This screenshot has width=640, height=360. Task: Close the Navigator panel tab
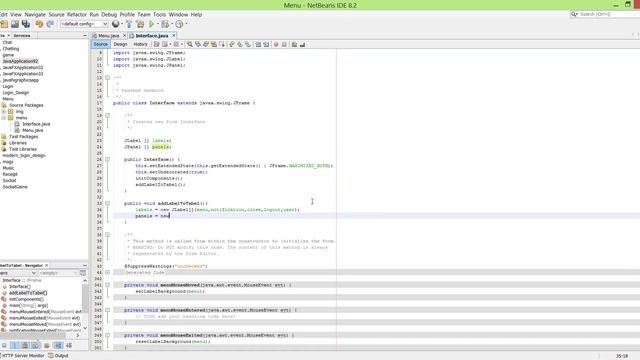(47, 265)
